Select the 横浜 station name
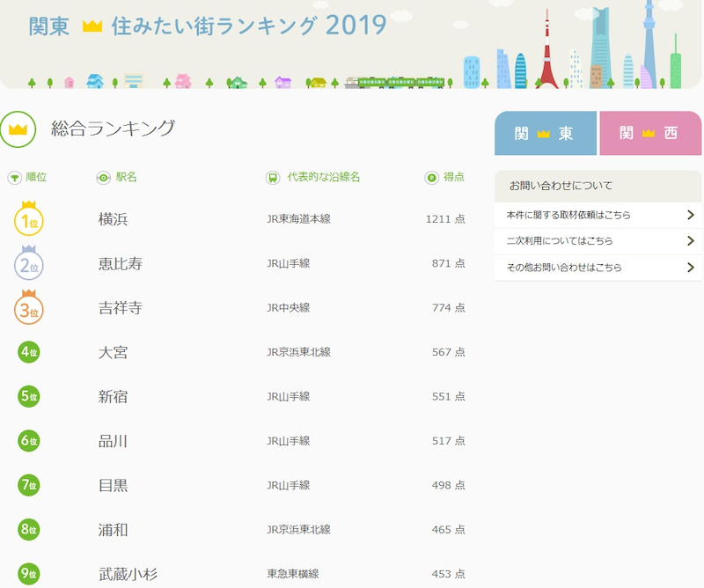704x588 pixels. (114, 219)
